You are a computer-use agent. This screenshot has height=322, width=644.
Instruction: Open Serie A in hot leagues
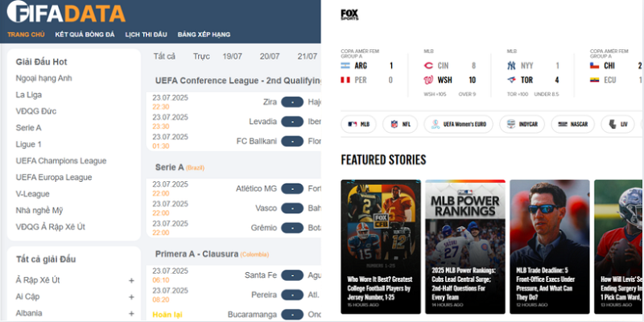28,128
